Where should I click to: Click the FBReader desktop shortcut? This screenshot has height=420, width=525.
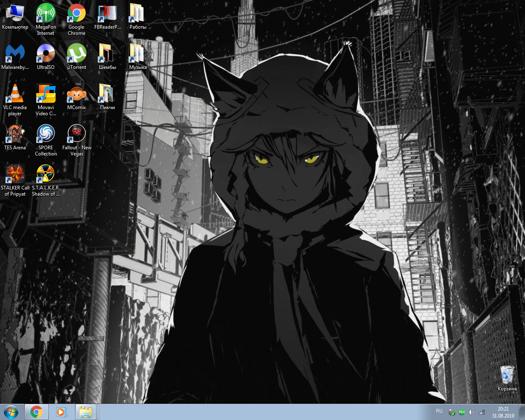tap(107, 17)
